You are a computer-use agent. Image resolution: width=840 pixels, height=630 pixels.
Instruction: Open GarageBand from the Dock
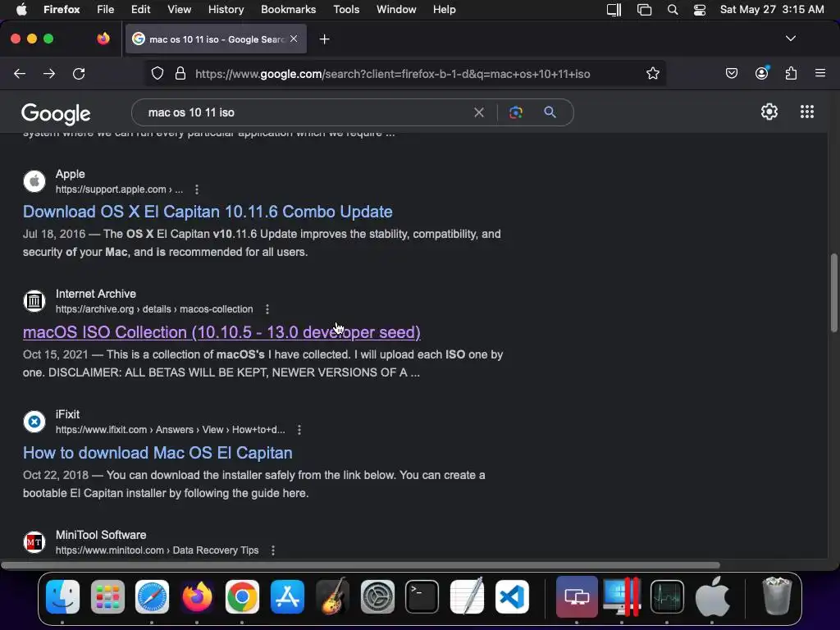[332, 596]
